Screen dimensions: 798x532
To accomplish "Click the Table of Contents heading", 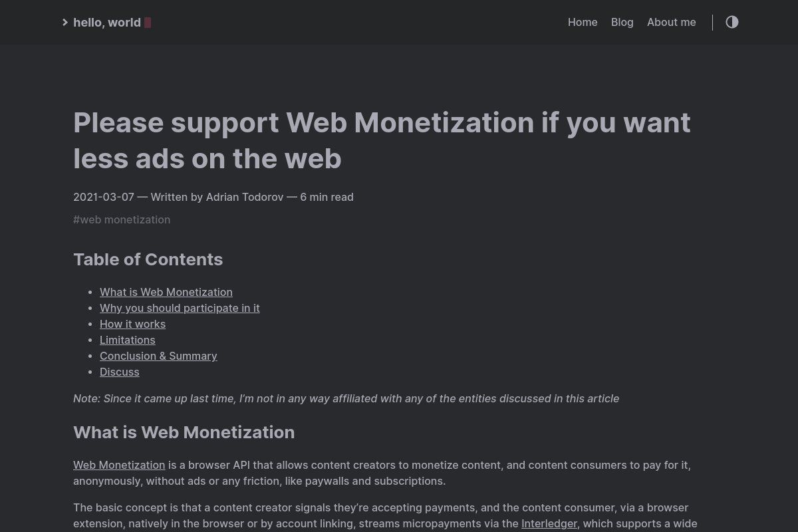I will click(148, 259).
